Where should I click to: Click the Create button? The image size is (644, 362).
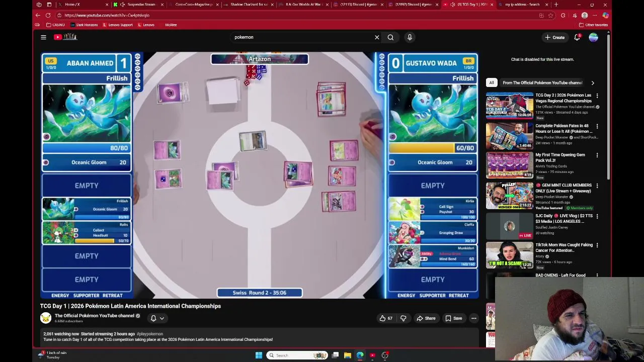(x=554, y=37)
